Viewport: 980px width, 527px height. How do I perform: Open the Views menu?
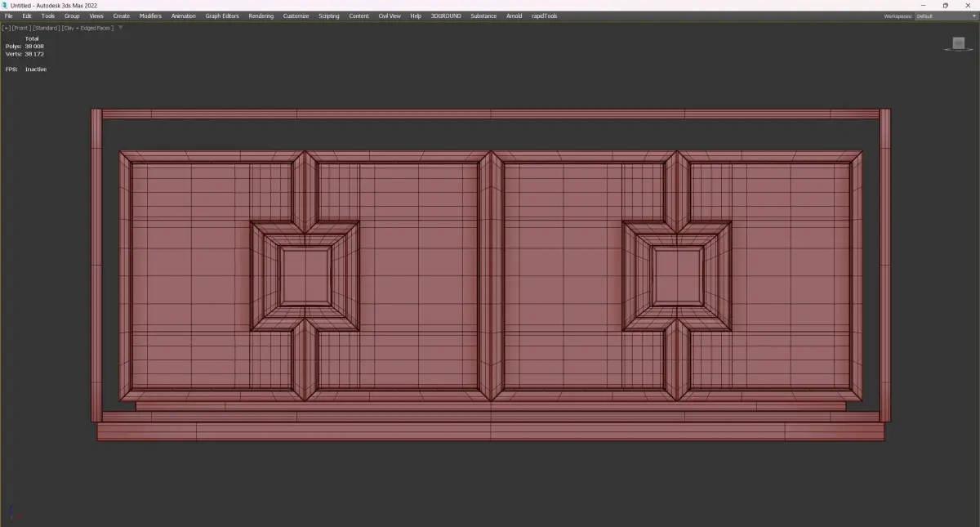coord(96,16)
